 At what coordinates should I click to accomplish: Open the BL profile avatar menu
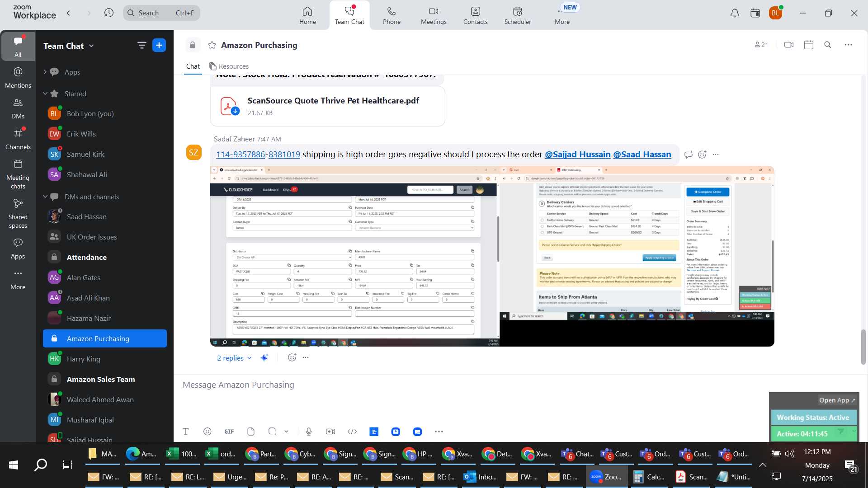click(776, 13)
